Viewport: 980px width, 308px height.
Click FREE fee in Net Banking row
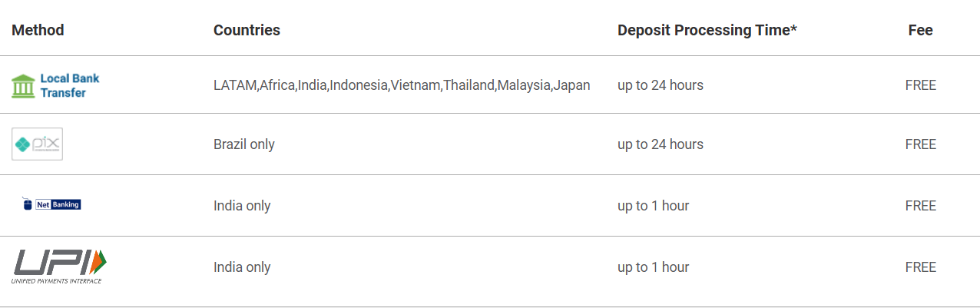[x=920, y=206]
